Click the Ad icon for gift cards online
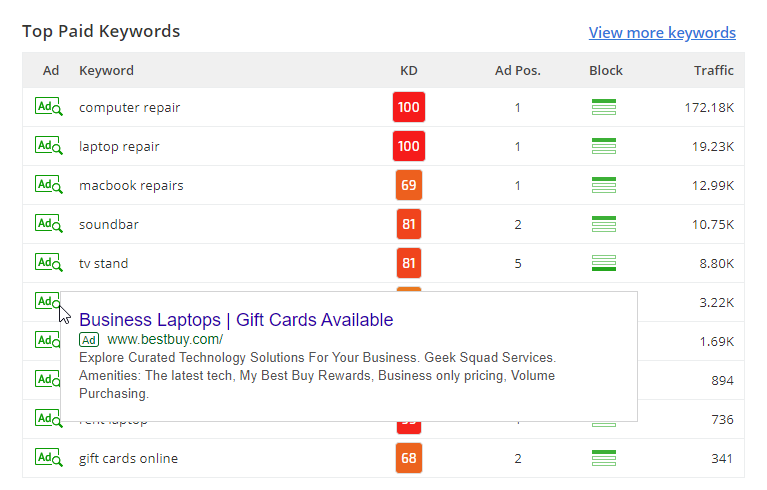 point(48,458)
